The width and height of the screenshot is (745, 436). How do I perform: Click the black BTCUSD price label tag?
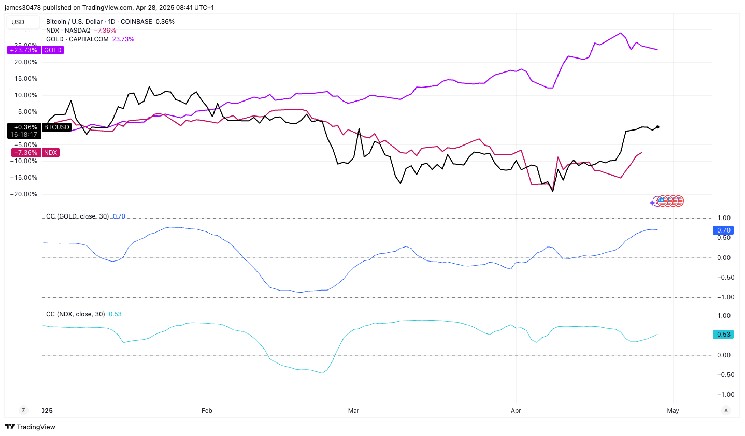pos(24,128)
